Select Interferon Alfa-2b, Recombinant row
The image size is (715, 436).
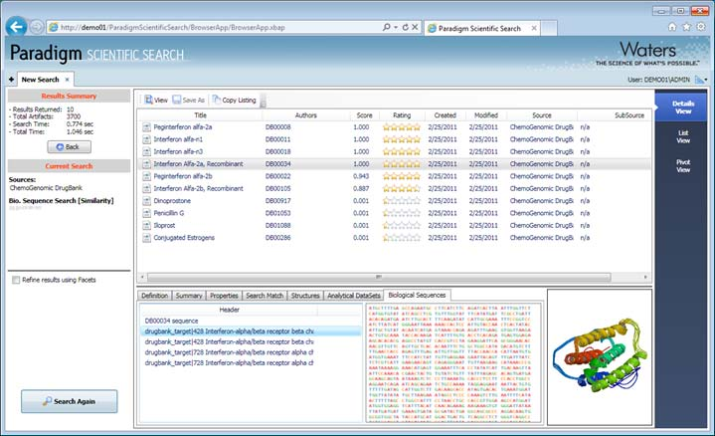394,188
